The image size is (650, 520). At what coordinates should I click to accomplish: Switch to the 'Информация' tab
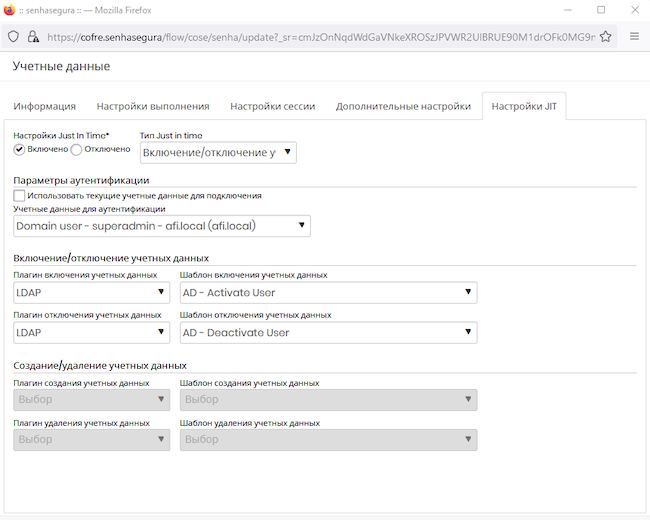[x=45, y=107]
